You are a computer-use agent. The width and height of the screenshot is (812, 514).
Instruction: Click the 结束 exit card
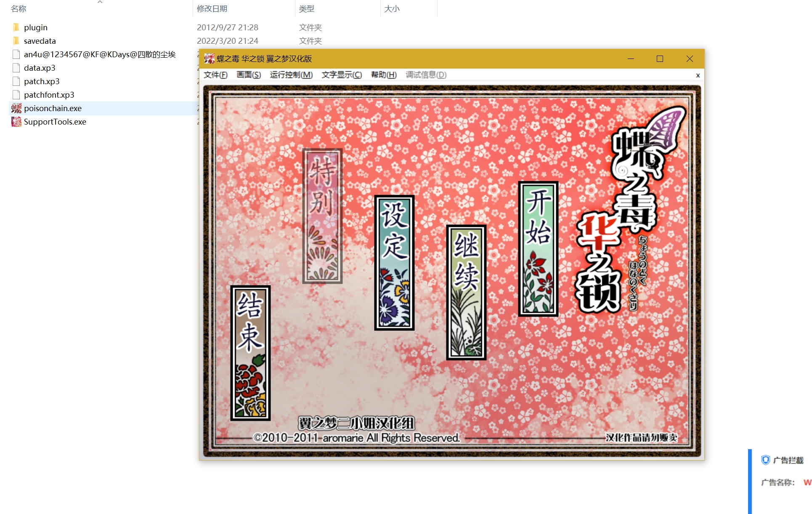click(x=250, y=353)
